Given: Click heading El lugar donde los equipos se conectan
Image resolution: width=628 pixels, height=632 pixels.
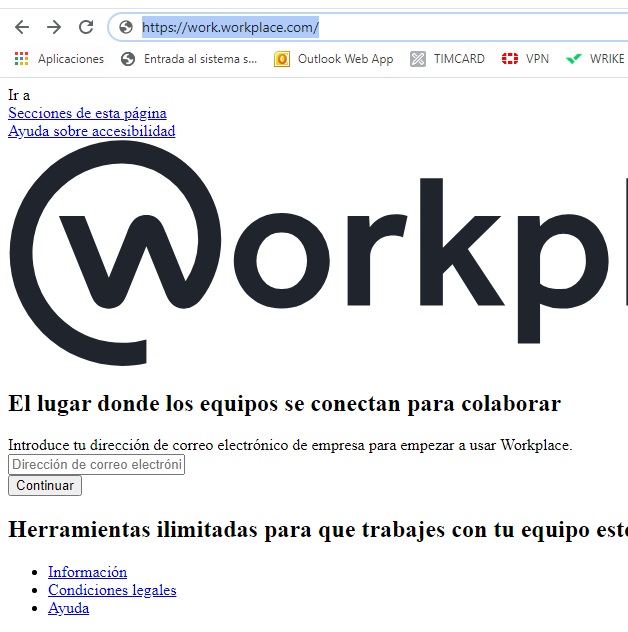Looking at the screenshot, I should [x=285, y=403].
